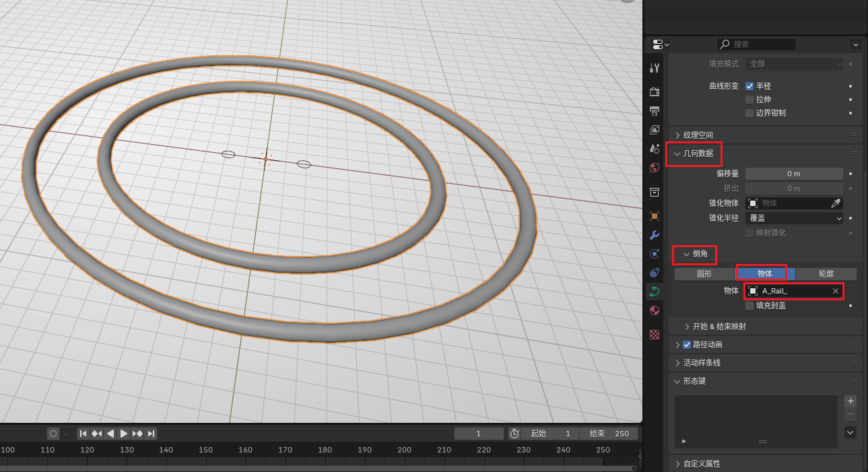Open the Curve Data properties tab
The height and width of the screenshot is (472, 868).
(x=654, y=292)
